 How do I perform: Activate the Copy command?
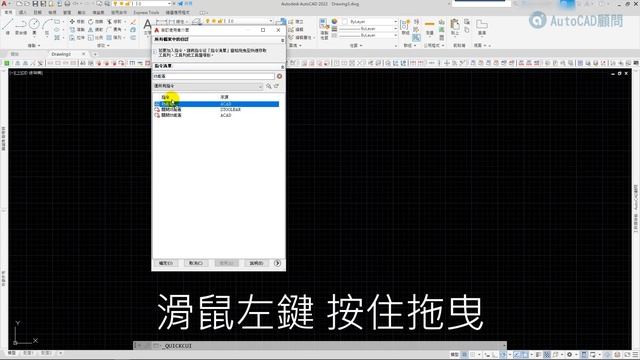coord(77,29)
